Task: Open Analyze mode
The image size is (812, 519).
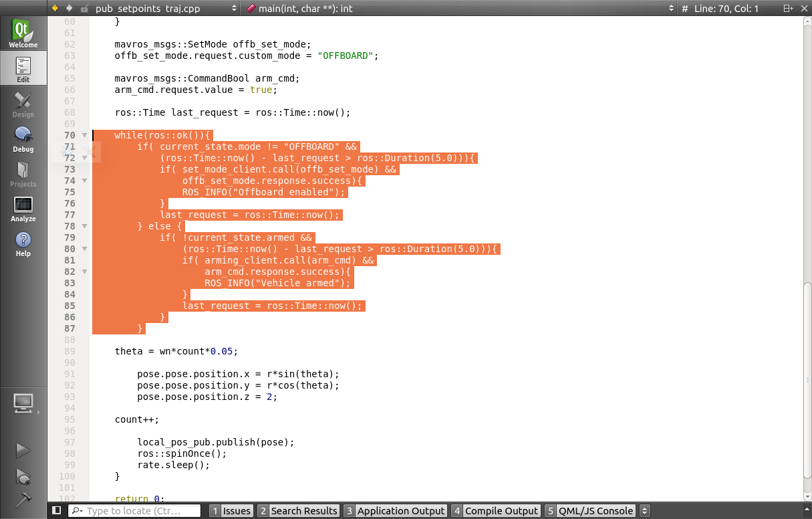Action: click(x=23, y=209)
